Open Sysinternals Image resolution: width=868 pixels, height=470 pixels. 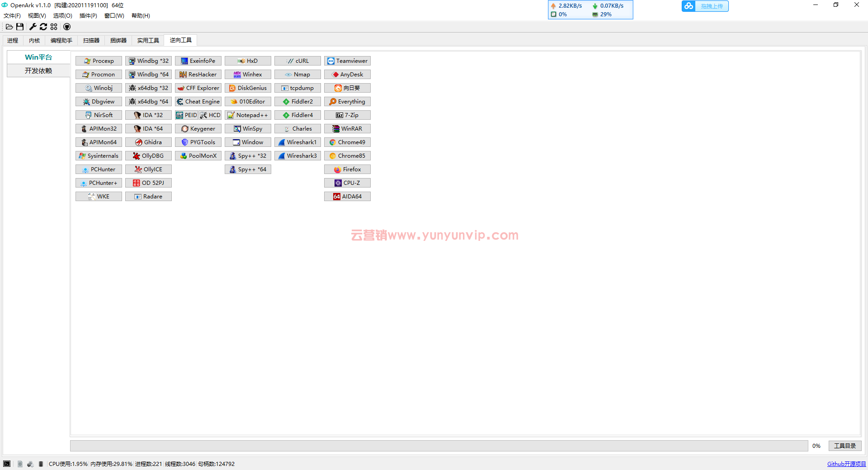[x=99, y=156]
